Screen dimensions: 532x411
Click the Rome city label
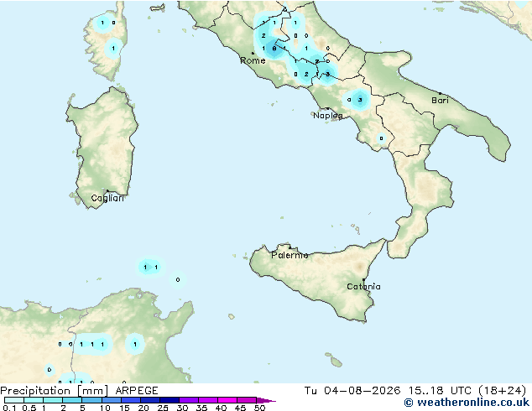point(253,60)
